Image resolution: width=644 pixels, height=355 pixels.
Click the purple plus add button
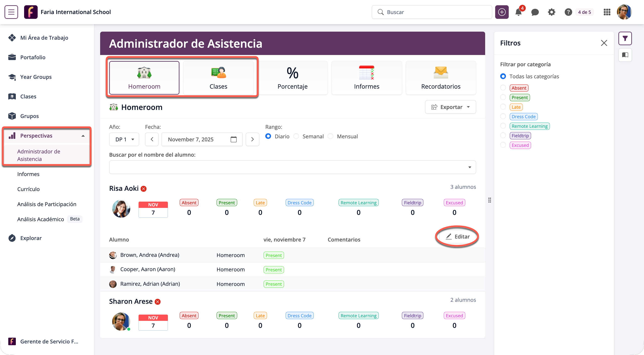pyautogui.click(x=502, y=12)
